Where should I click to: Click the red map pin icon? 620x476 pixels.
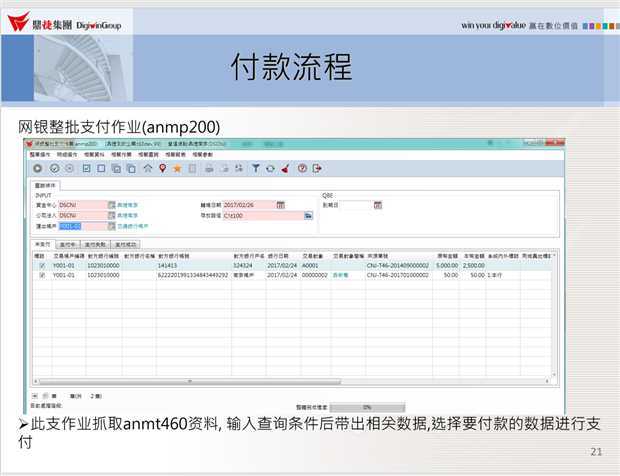click(163, 169)
